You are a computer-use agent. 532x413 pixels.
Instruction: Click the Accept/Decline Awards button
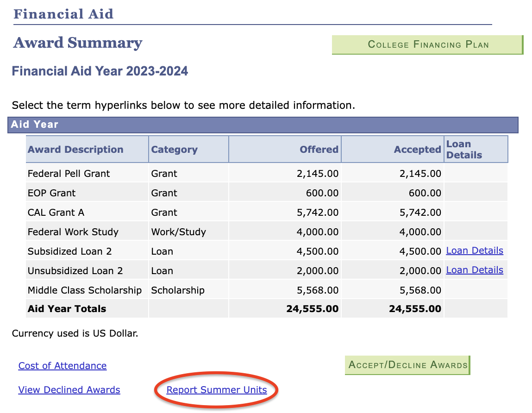click(407, 365)
